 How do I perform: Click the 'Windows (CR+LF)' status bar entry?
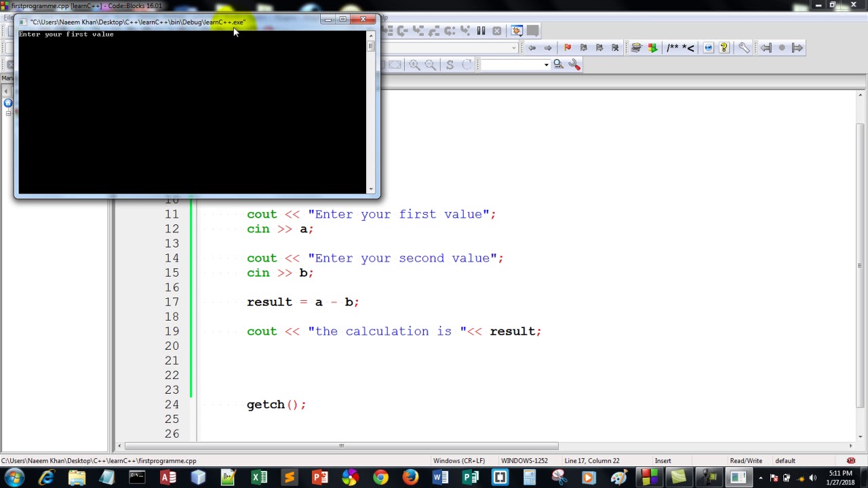[459, 461]
